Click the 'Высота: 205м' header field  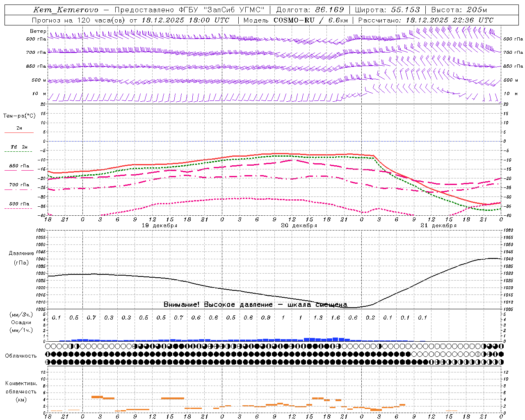click(x=459, y=10)
